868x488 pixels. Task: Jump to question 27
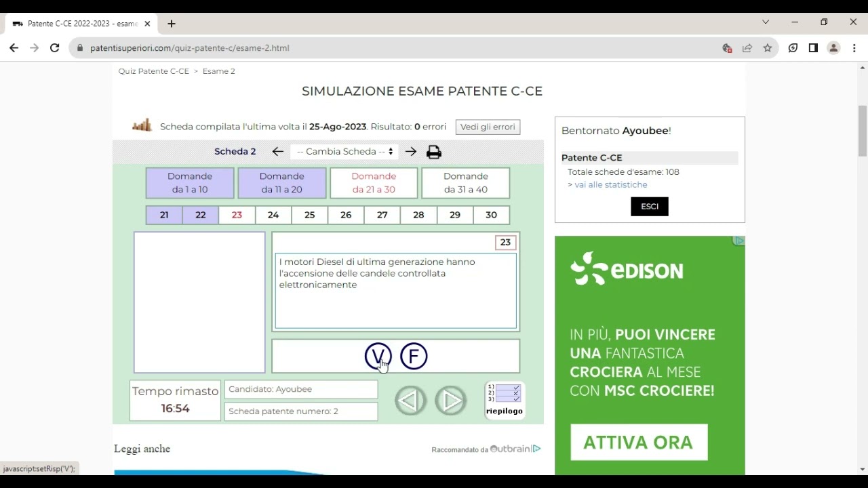click(x=382, y=215)
